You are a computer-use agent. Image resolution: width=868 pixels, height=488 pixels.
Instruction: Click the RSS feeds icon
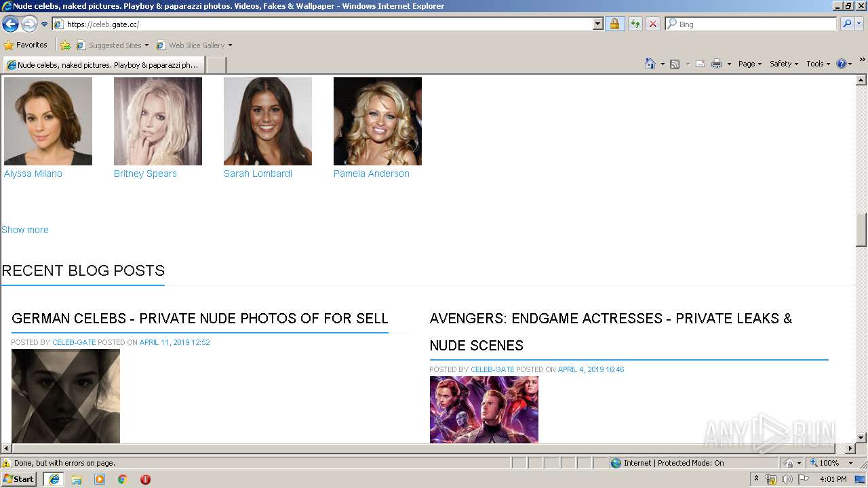[x=675, y=64]
